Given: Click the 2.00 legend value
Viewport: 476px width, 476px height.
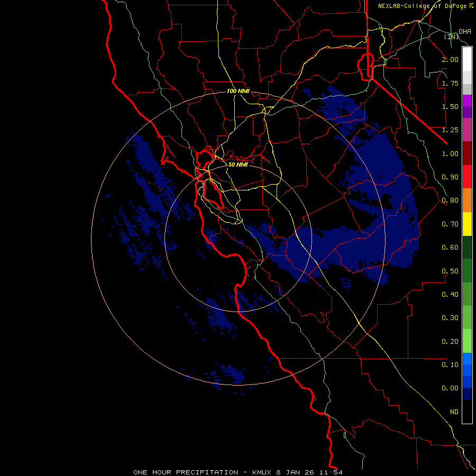Looking at the screenshot, I should click(x=450, y=59).
